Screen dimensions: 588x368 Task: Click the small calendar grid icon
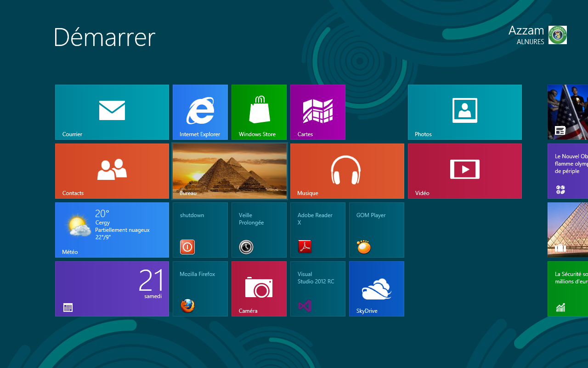coord(68,308)
